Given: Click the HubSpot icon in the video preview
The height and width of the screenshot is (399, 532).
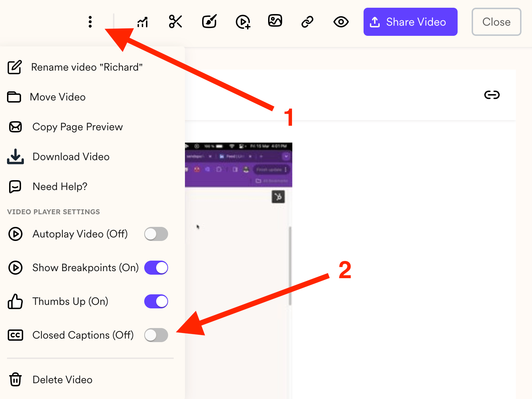Looking at the screenshot, I should point(278,197).
